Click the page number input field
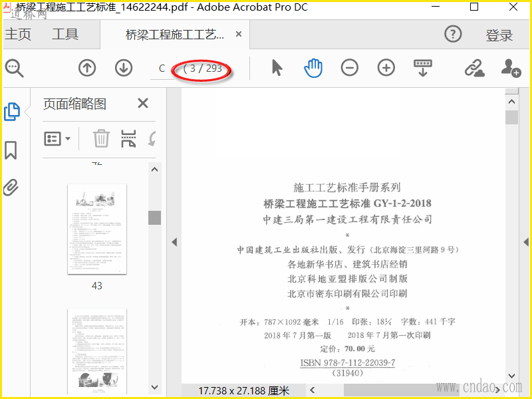 pyautogui.click(x=162, y=68)
